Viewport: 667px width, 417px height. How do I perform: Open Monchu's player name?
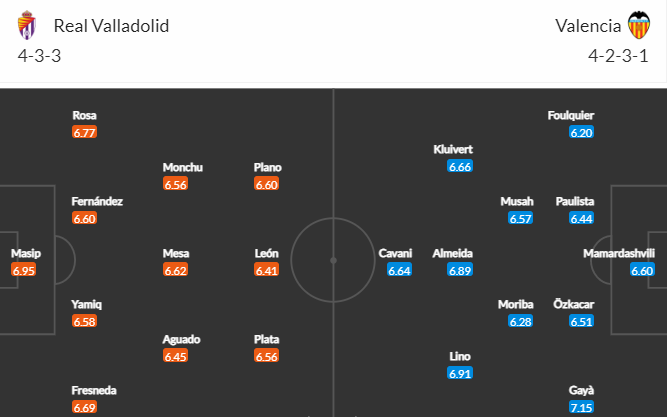click(x=182, y=167)
